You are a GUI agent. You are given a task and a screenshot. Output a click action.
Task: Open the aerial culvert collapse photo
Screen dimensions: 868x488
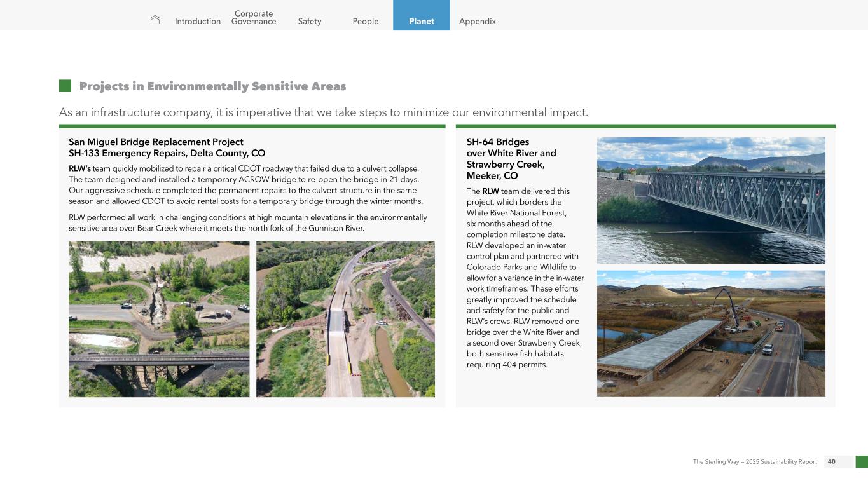click(x=159, y=319)
